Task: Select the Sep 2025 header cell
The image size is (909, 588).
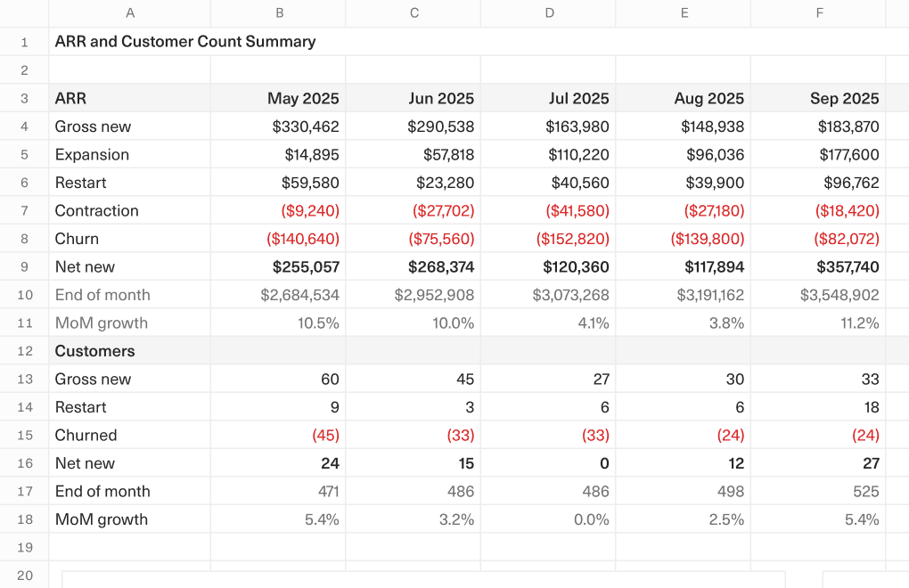Action: [819, 98]
